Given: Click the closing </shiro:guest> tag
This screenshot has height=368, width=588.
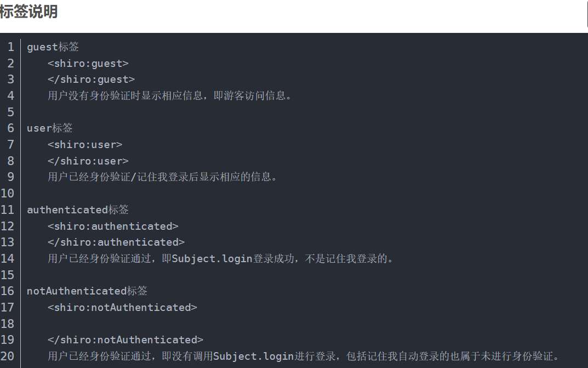Looking at the screenshot, I should point(91,80).
